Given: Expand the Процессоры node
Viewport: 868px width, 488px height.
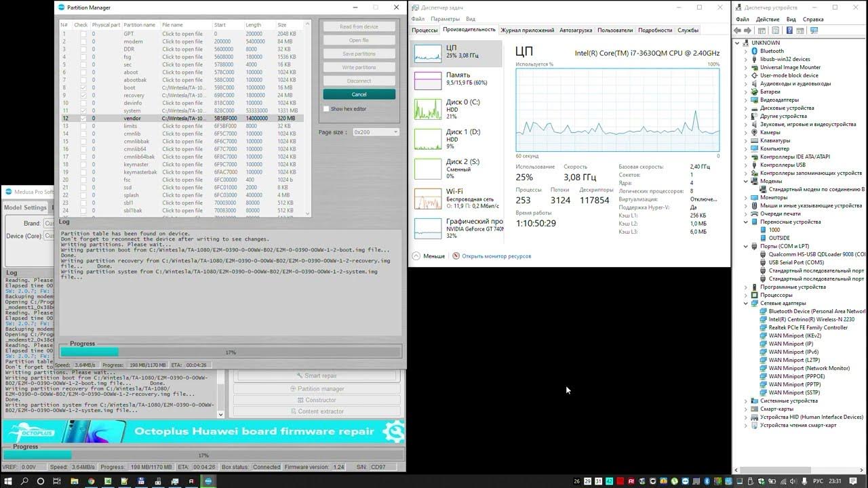Looking at the screenshot, I should [746, 295].
